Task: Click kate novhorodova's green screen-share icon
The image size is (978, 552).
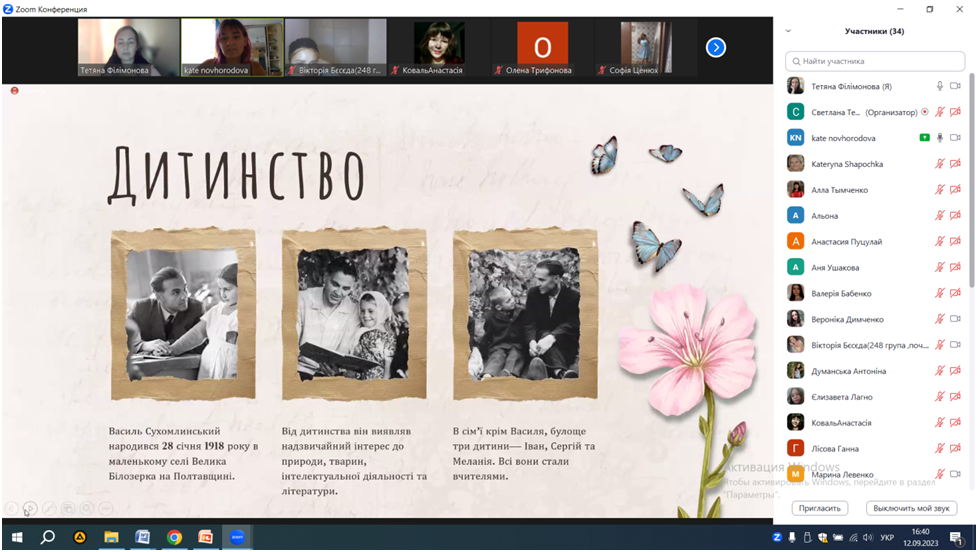Action: pos(924,137)
